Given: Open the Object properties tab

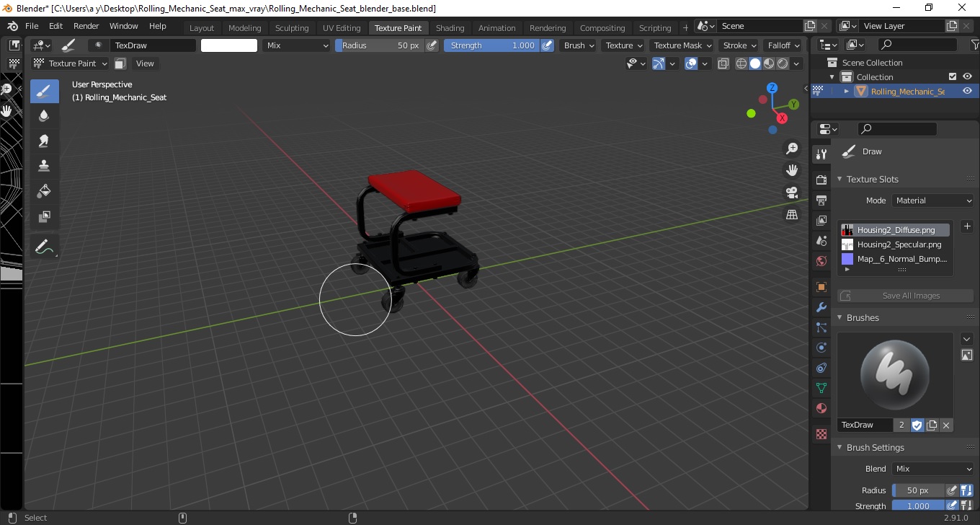Looking at the screenshot, I should tap(821, 287).
